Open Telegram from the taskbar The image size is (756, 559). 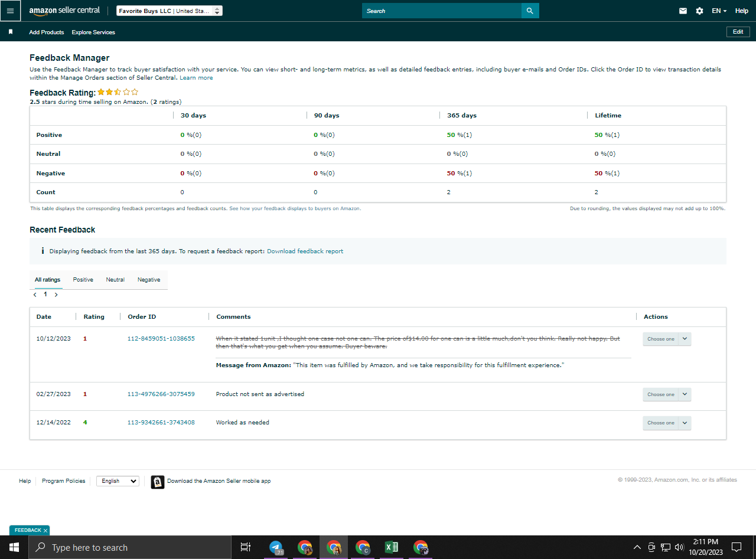(x=276, y=547)
